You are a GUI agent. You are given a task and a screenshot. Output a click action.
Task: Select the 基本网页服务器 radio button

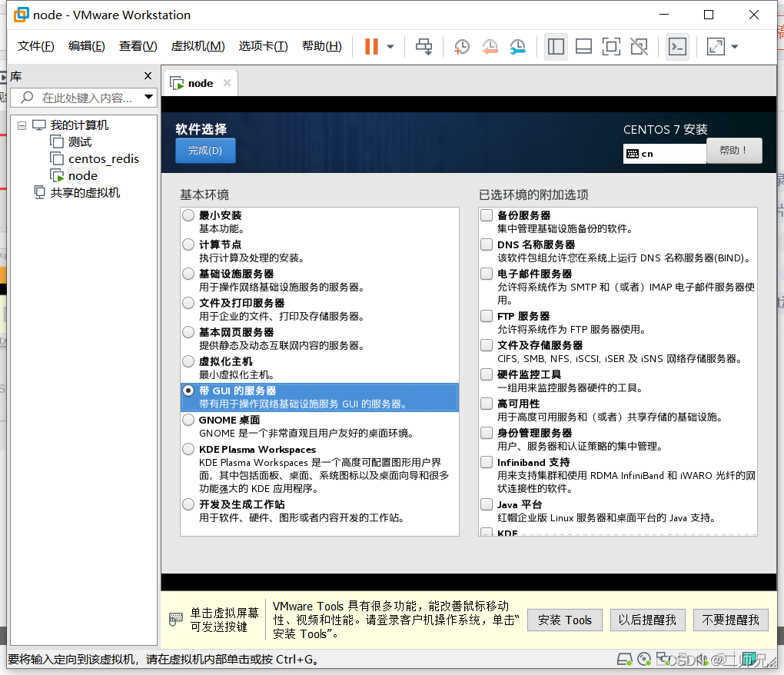click(x=188, y=332)
